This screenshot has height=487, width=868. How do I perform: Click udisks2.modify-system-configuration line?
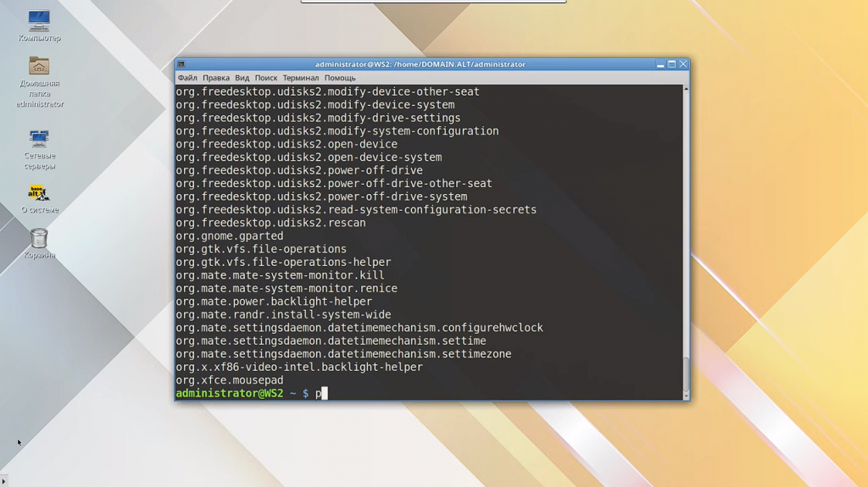coord(337,131)
